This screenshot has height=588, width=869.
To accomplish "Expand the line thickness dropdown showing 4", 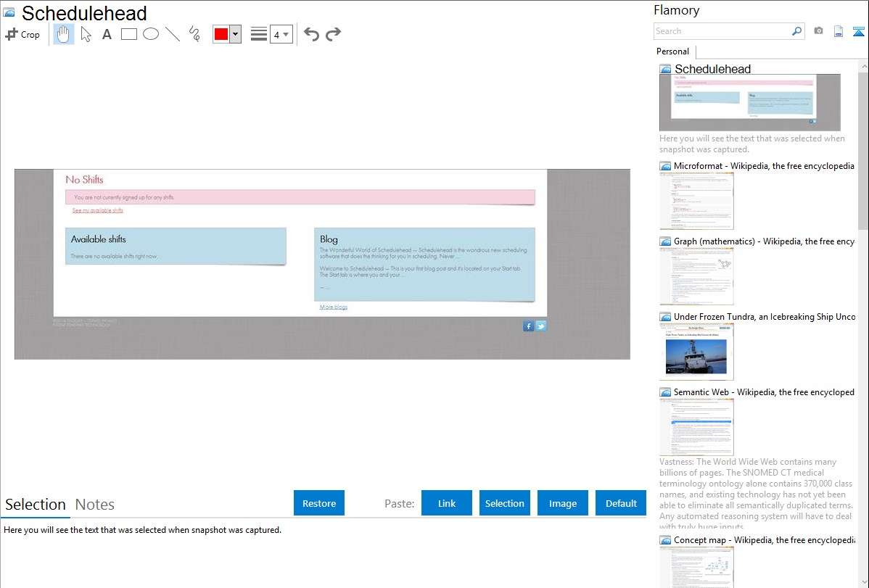I will (x=281, y=34).
